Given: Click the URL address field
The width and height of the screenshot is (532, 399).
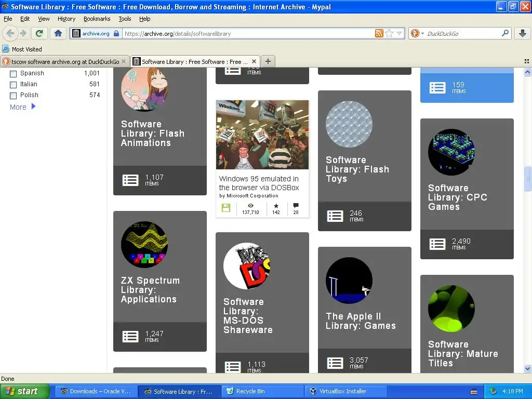Looking at the screenshot, I should tap(248, 33).
